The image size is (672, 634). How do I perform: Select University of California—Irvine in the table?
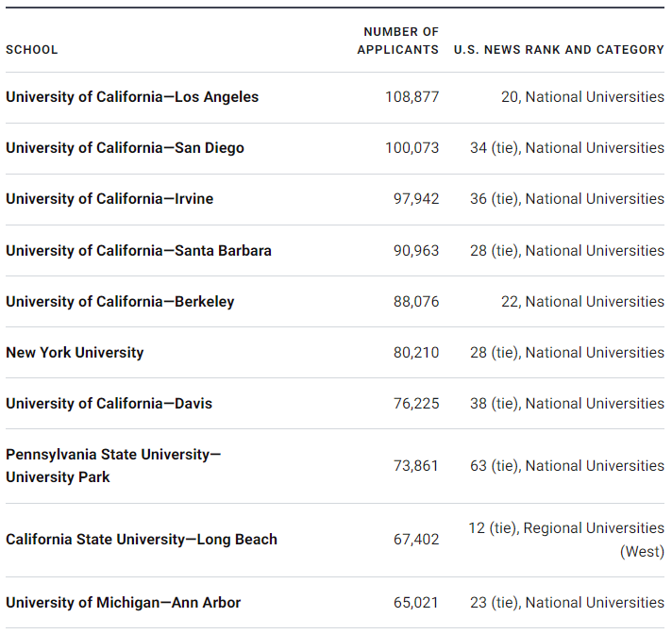(x=109, y=199)
